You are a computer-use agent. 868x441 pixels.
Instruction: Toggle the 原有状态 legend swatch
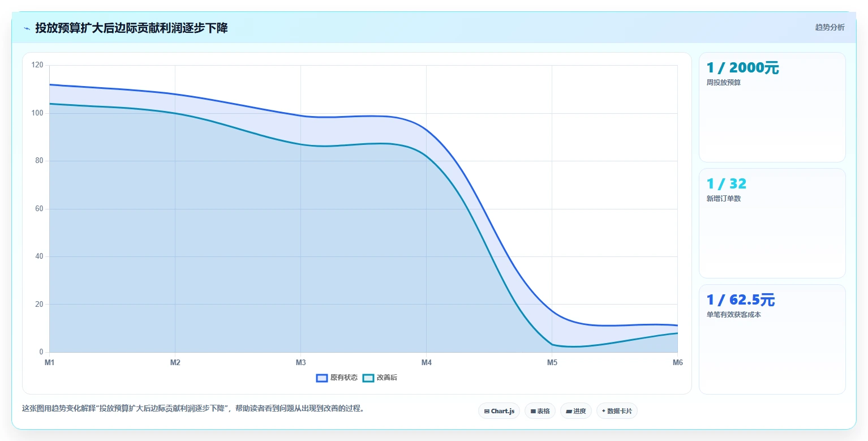pyautogui.click(x=322, y=378)
